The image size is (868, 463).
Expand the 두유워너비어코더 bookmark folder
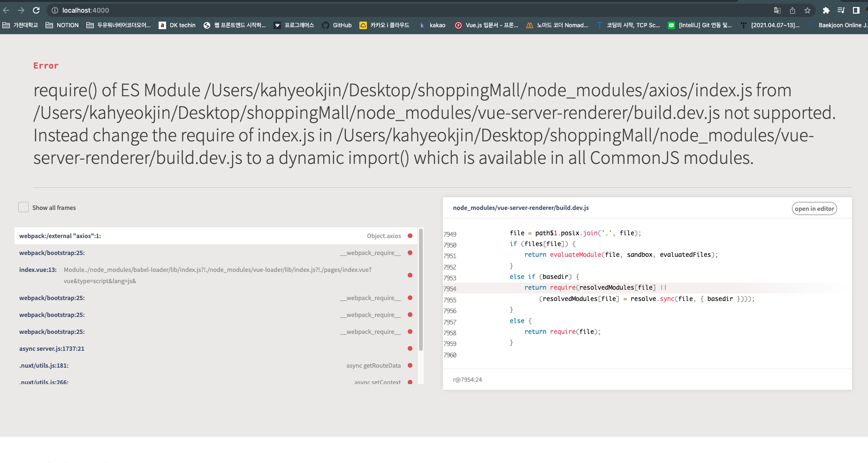click(119, 25)
